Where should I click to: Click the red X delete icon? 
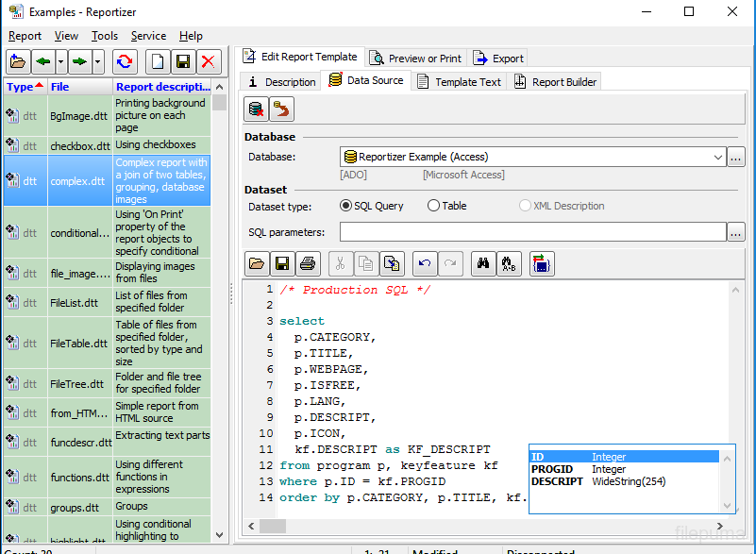[x=208, y=62]
